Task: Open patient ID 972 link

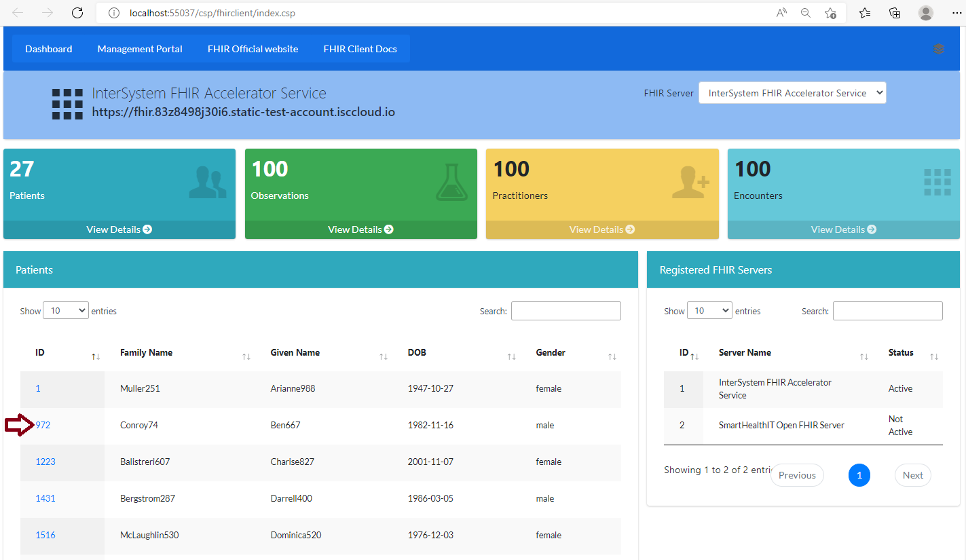Action: 43,425
